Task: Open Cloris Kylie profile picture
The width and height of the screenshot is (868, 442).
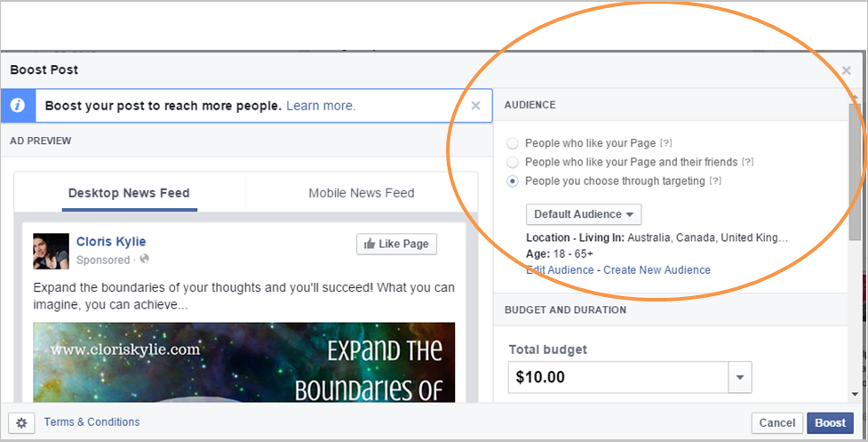Action: 51,251
